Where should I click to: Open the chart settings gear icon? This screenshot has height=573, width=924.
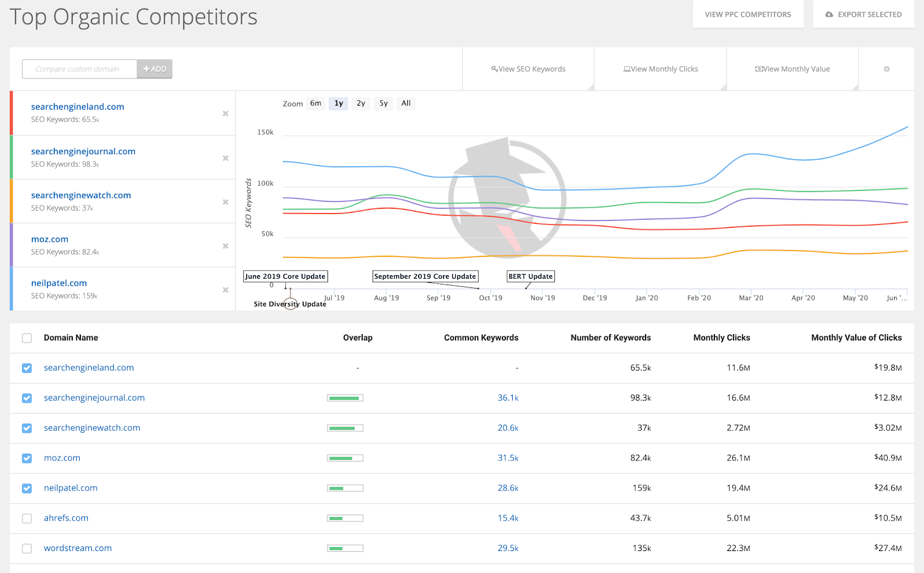[886, 69]
